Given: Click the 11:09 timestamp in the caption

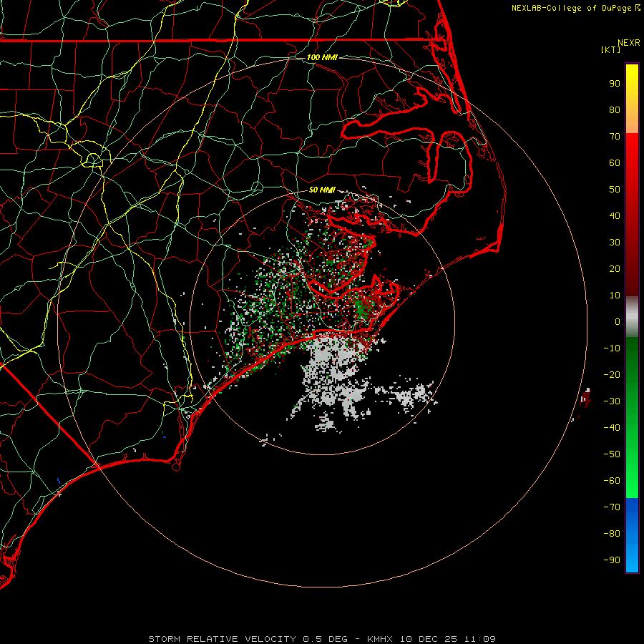Looking at the screenshot, I should (480, 639).
